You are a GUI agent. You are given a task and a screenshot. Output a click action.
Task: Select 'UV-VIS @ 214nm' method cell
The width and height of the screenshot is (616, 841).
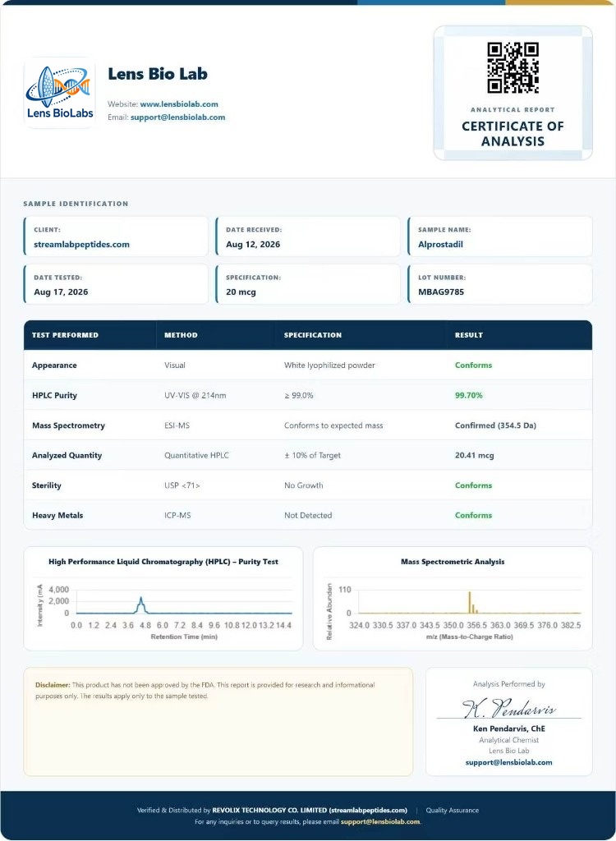point(195,395)
